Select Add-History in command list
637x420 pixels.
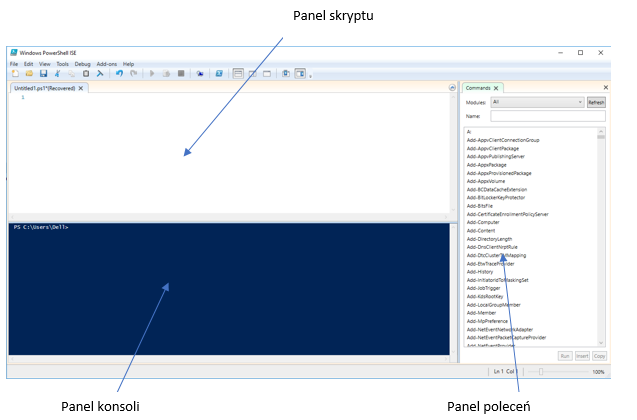coord(480,272)
